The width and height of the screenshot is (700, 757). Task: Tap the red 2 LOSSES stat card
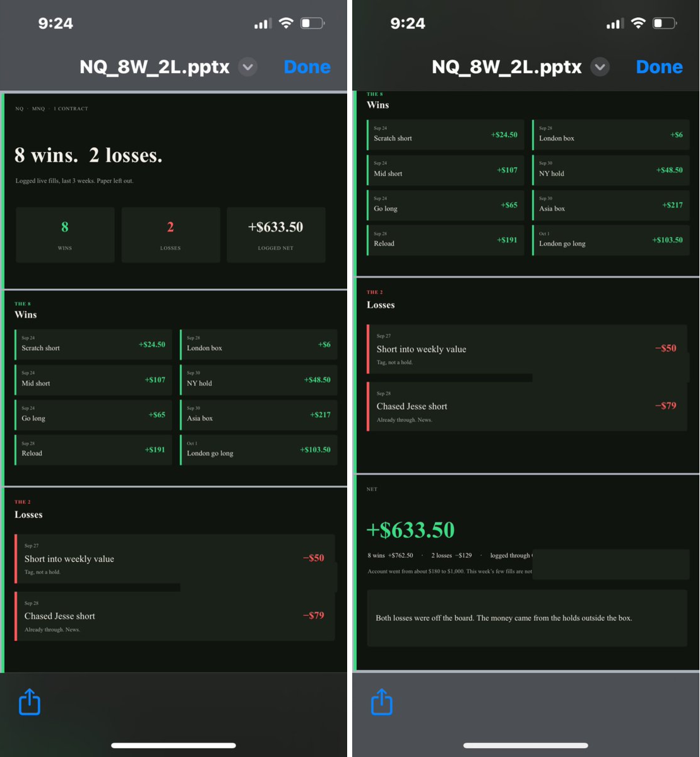(x=170, y=235)
